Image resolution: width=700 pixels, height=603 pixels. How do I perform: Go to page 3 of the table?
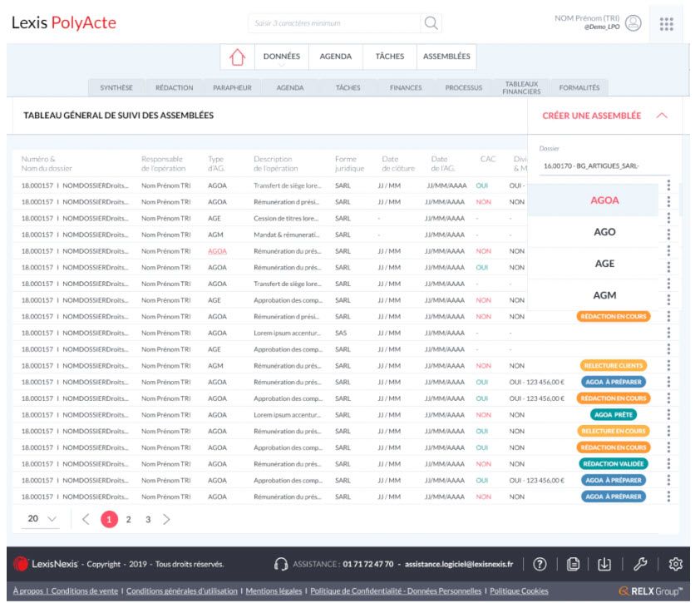click(148, 520)
